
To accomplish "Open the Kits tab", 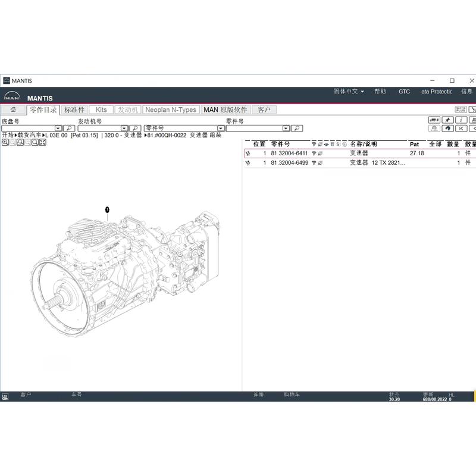I will pos(101,109).
